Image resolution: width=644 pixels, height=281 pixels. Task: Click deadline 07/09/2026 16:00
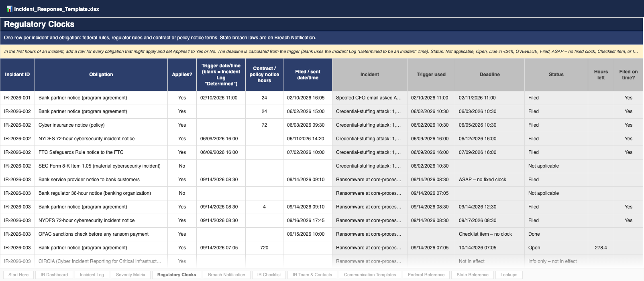490,152
